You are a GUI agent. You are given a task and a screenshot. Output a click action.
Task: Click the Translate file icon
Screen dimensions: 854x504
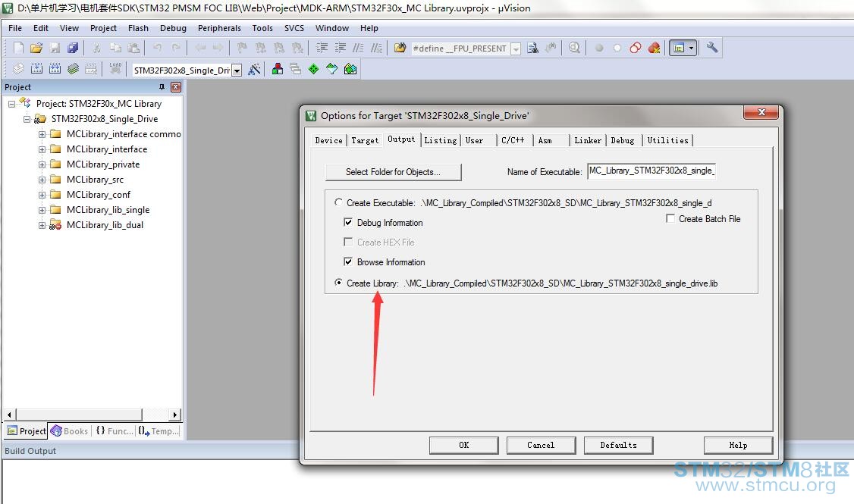click(x=18, y=69)
